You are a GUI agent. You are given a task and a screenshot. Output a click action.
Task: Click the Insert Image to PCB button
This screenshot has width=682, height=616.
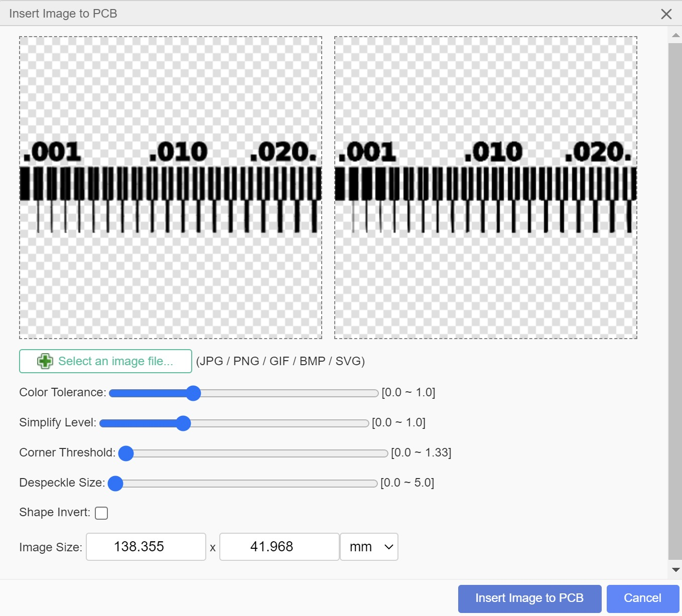click(529, 598)
